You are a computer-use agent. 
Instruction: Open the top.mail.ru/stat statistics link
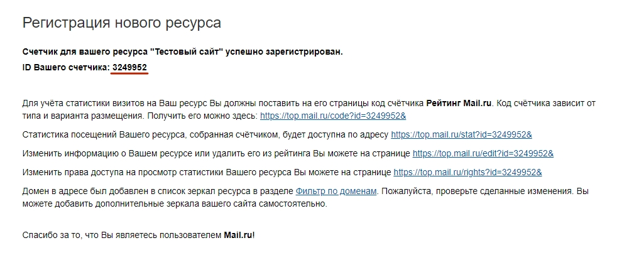point(461,135)
